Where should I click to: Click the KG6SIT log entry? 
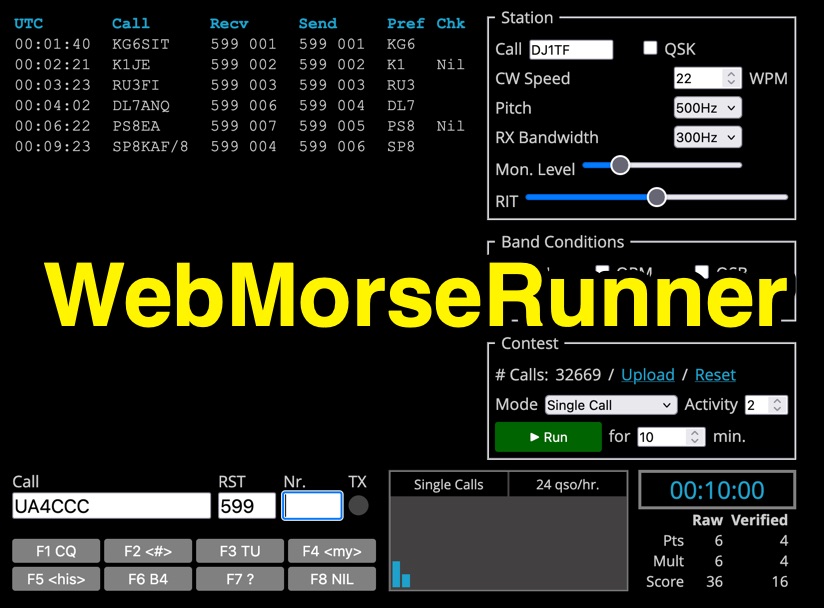pos(240,44)
